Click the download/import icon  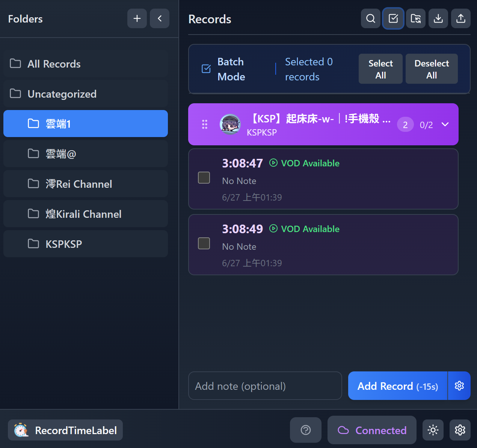coord(438,18)
